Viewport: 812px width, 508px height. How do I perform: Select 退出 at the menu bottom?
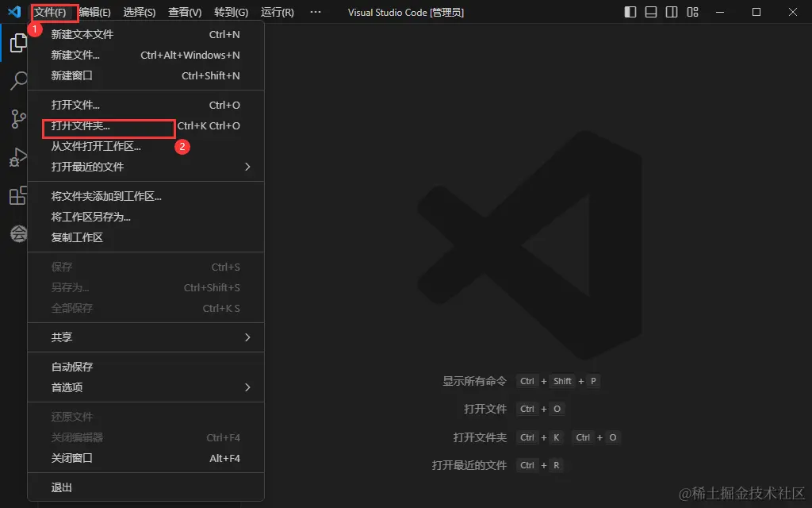(x=146, y=487)
